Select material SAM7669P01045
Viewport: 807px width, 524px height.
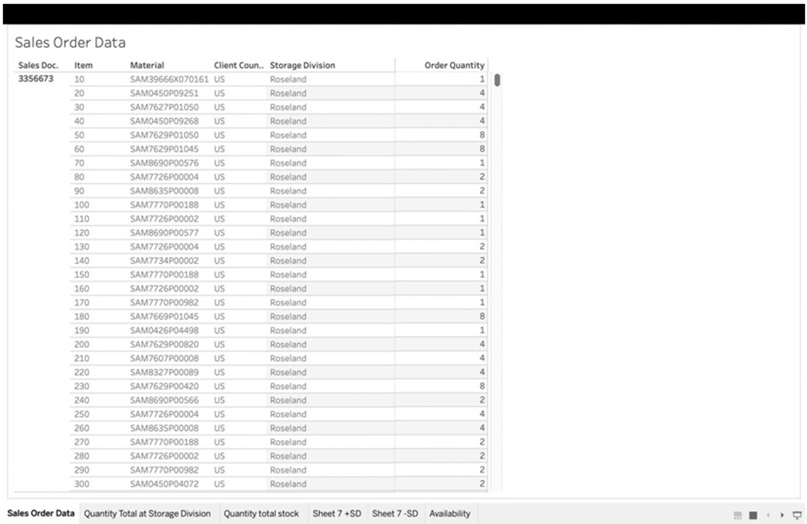coord(164,316)
